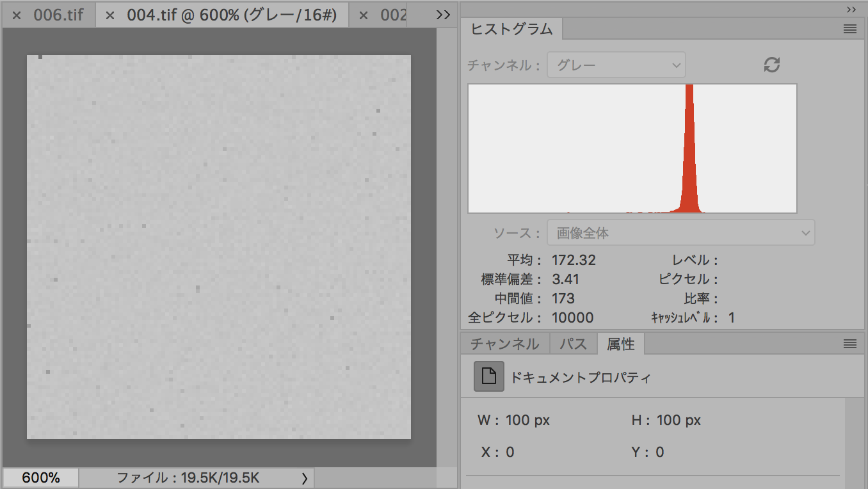
Task: Select the 属性 panel tab
Action: tap(620, 344)
